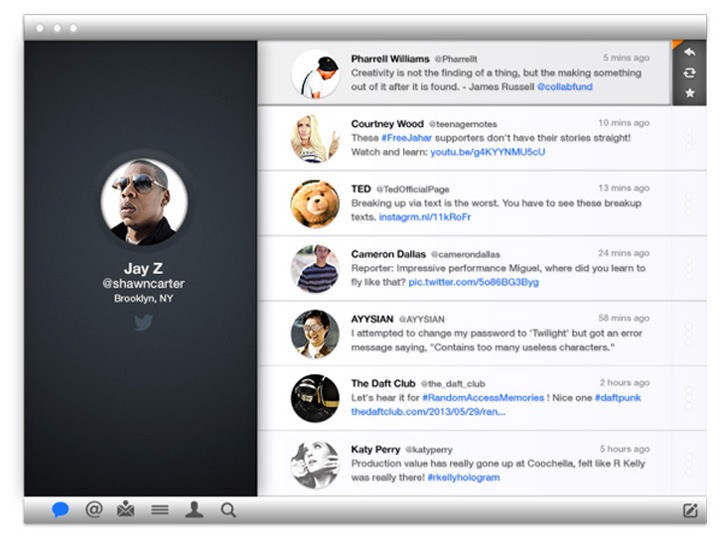Image resolution: width=720 pixels, height=540 pixels.
Task: Click the @katyperry handle
Action: tap(429, 450)
